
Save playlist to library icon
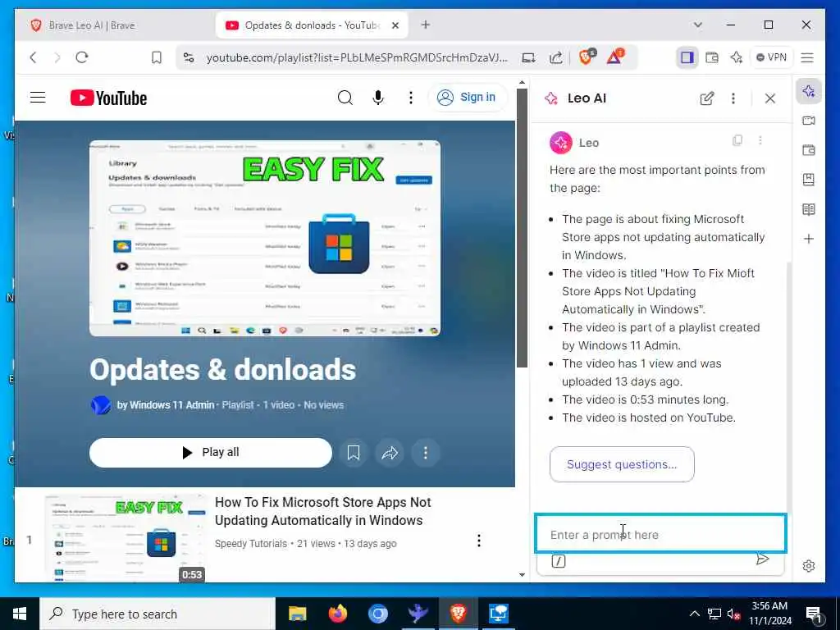[x=354, y=453]
